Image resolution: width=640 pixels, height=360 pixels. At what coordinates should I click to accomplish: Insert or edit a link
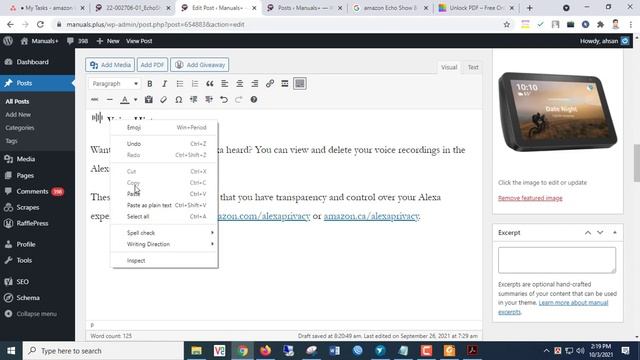270,84
